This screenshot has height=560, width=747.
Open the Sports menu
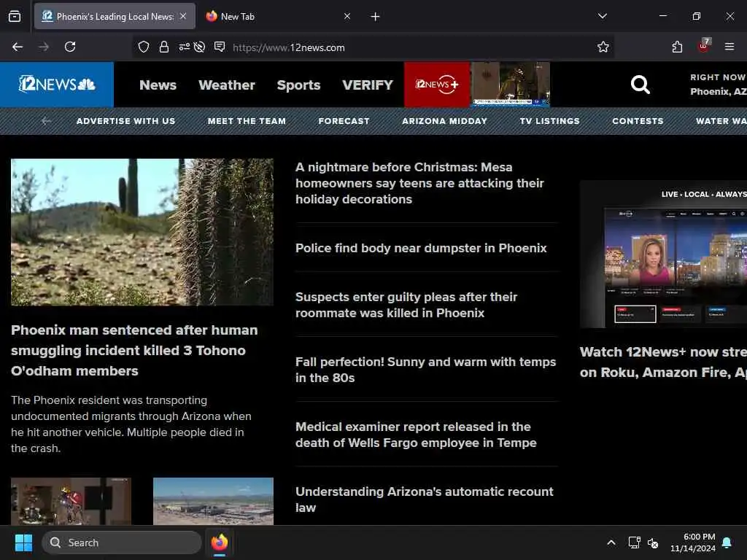(x=298, y=85)
